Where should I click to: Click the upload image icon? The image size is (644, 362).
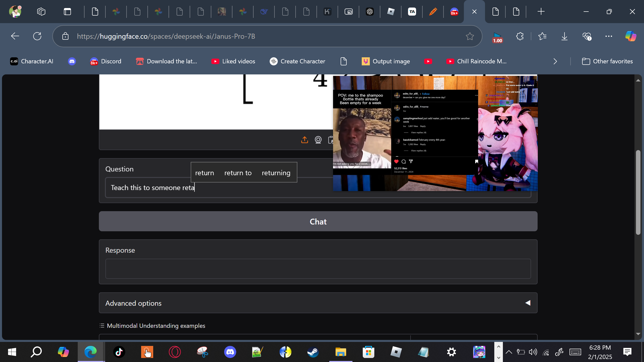[304, 140]
